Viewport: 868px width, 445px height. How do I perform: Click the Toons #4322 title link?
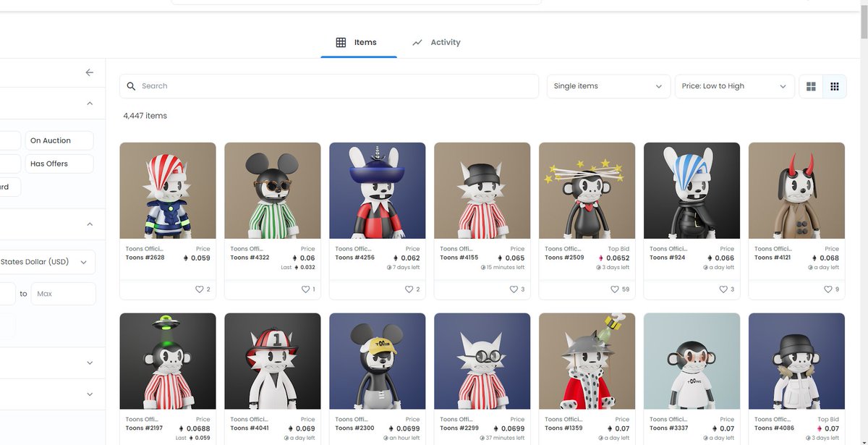pyautogui.click(x=250, y=258)
